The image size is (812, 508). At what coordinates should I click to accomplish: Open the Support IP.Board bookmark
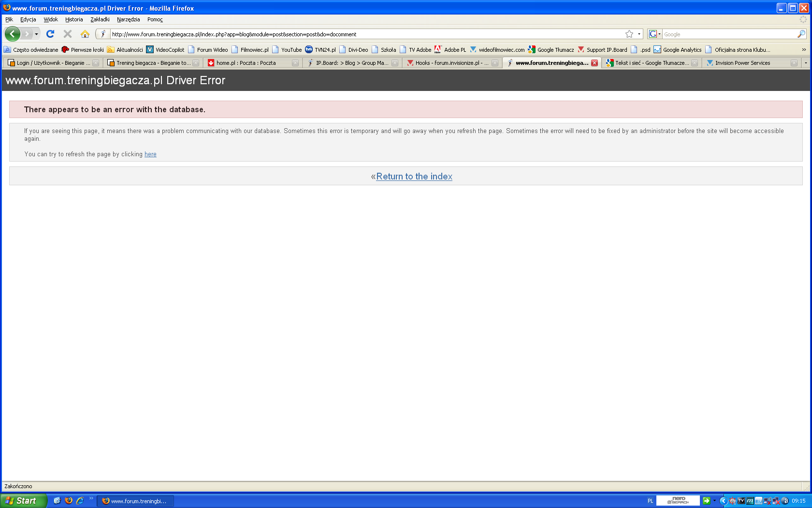pyautogui.click(x=602, y=49)
